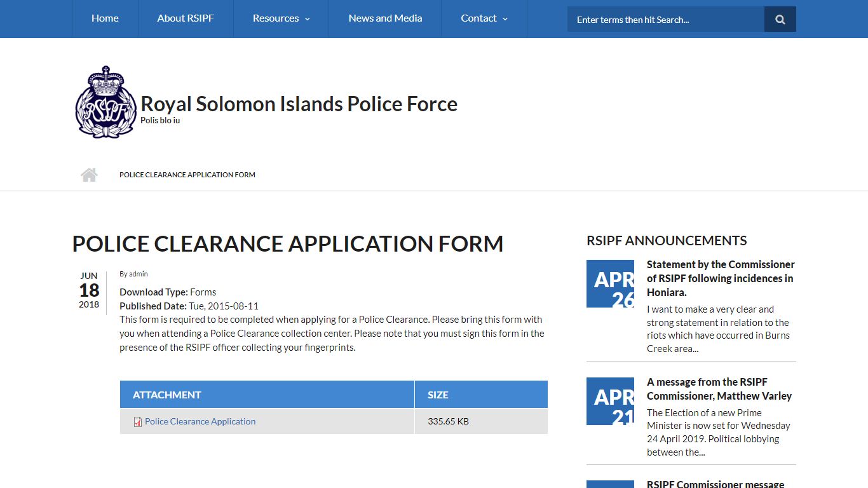The image size is (868, 488).
Task: Download the Police Clearance Application attachment
Action: point(200,421)
